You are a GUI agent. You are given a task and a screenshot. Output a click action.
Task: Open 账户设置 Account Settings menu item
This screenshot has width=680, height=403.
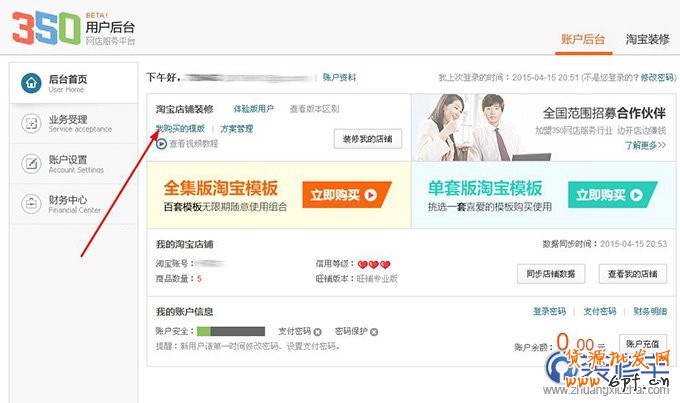(x=73, y=164)
